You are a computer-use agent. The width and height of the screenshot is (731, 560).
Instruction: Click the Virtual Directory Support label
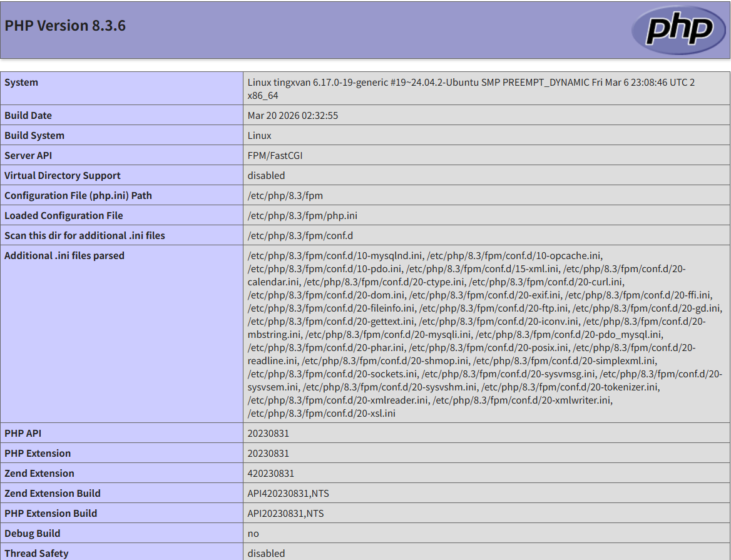[x=63, y=176]
